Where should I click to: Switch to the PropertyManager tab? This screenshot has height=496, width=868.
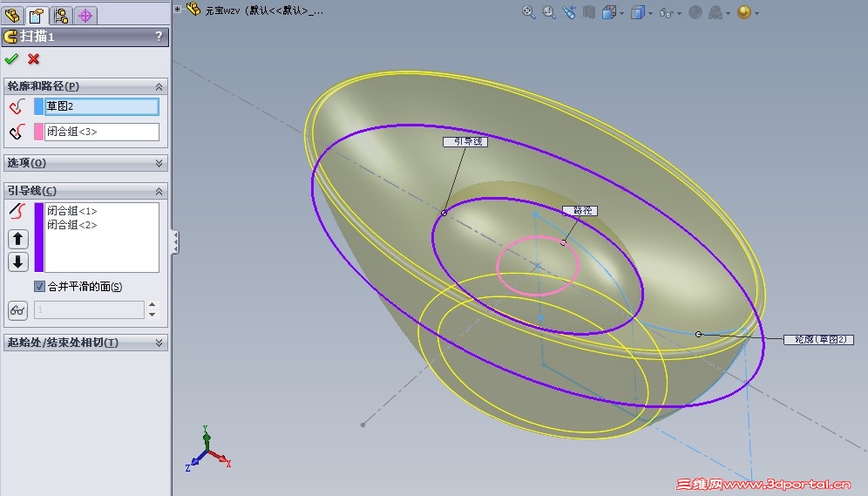[37, 16]
